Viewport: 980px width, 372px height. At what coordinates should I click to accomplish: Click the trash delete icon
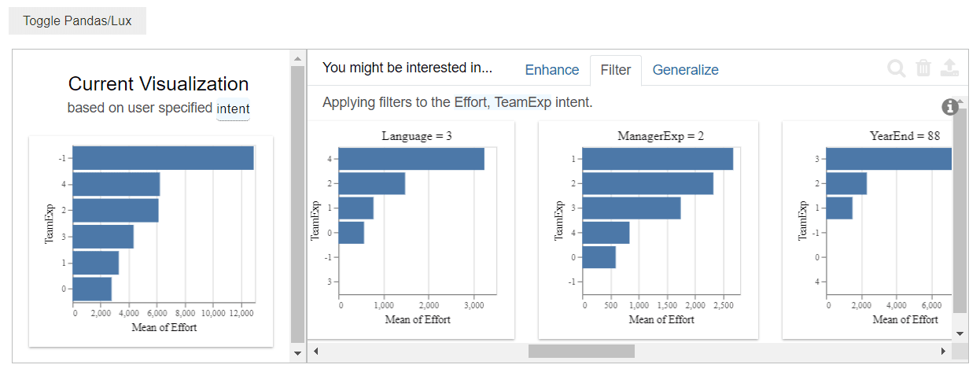923,68
